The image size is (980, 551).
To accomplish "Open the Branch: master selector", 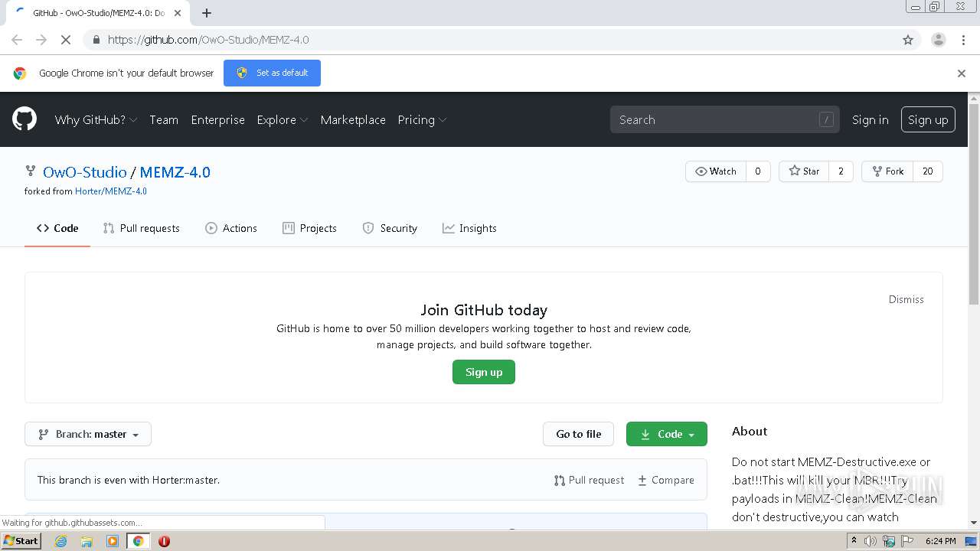I will pyautogui.click(x=88, y=434).
